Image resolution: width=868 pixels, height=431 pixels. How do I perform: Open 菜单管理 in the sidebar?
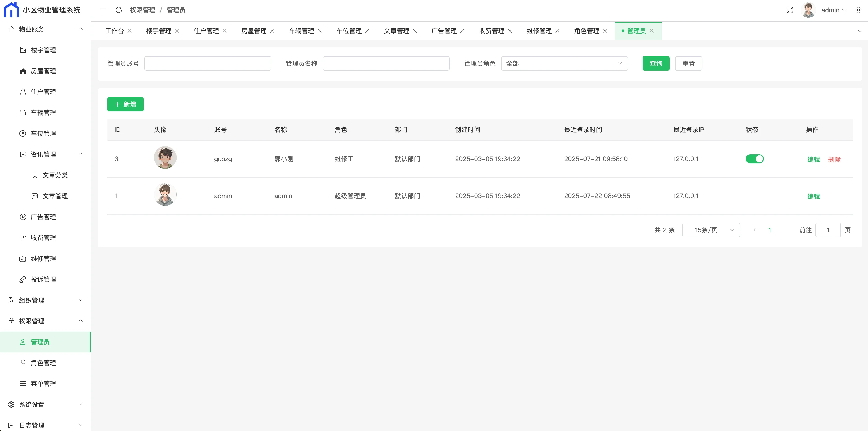43,383
